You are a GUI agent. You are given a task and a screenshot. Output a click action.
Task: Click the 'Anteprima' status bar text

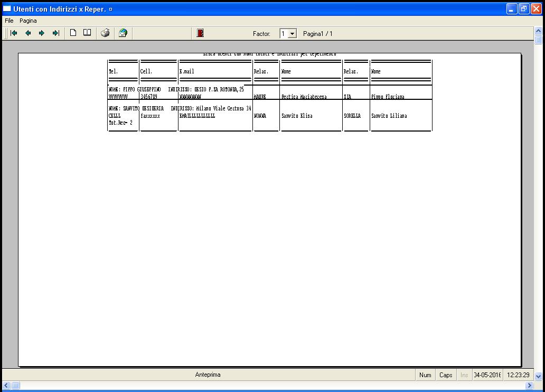(x=208, y=375)
